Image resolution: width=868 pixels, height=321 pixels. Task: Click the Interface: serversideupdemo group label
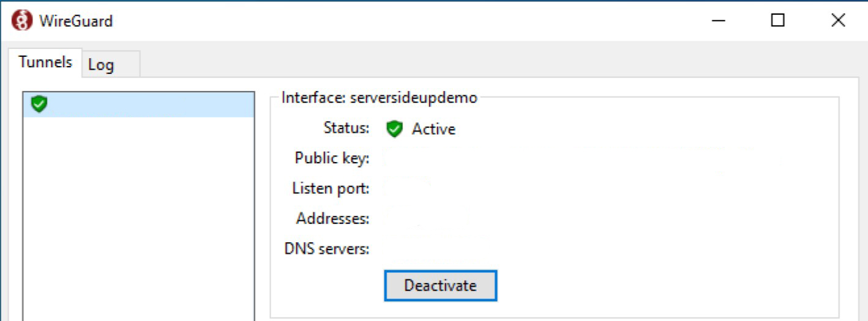click(x=379, y=98)
